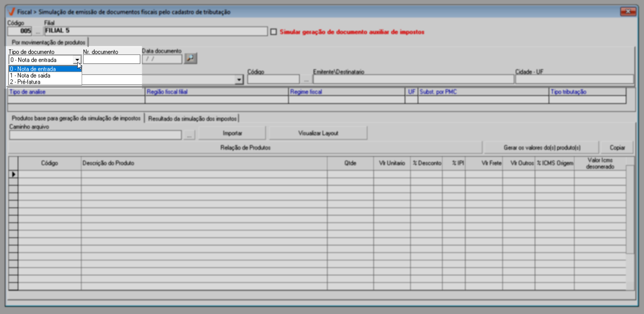Viewport: 644px width, 314px height.
Task: Choose '0 - Nota de entrada' option
Action: click(45, 69)
